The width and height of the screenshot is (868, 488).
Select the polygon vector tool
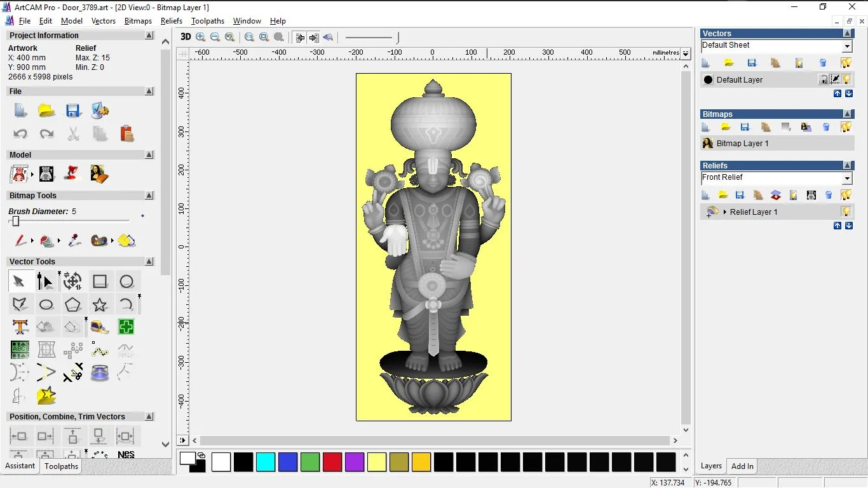pyautogui.click(x=73, y=304)
